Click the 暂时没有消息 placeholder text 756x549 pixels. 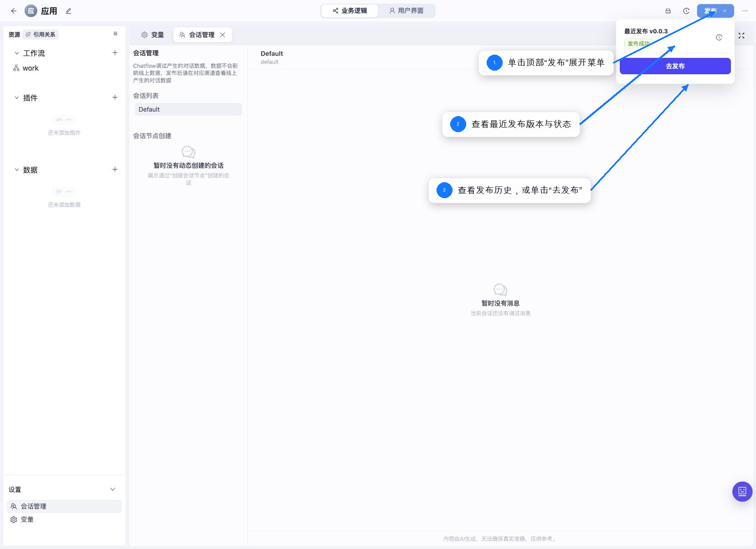[500, 303]
